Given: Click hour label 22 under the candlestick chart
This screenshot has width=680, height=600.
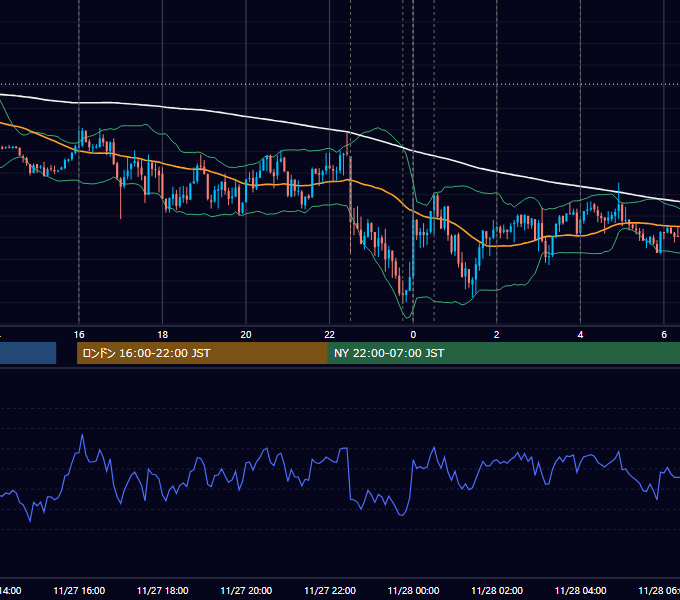Looking at the screenshot, I should tap(330, 335).
